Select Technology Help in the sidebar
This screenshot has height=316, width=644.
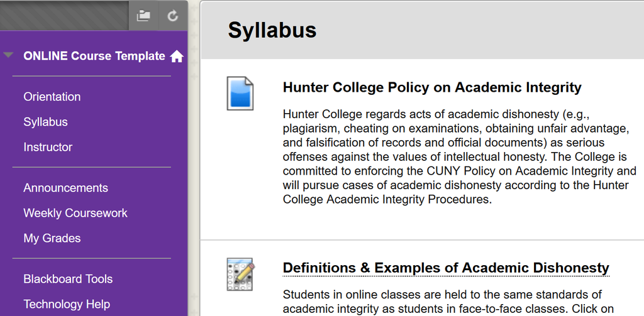point(67,304)
